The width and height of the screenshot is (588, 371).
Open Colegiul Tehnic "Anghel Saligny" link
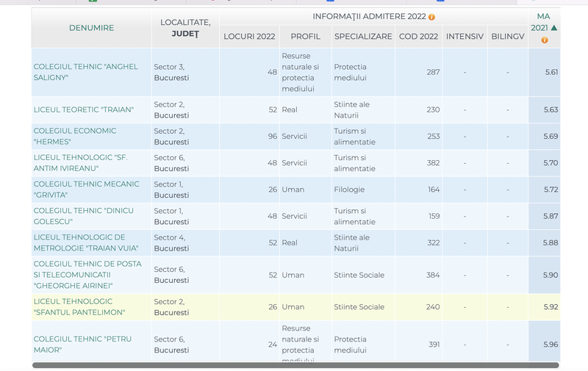point(85,72)
